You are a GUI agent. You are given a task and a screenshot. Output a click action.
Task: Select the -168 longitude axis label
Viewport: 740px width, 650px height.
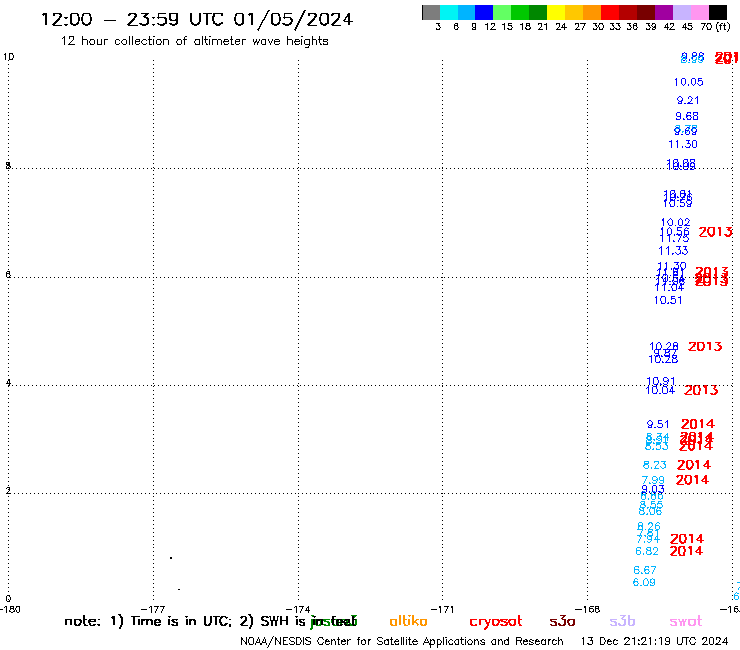point(588,610)
